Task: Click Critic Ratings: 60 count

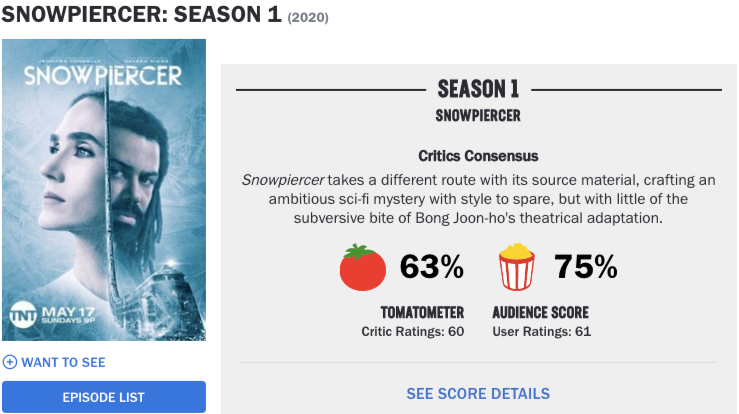Action: pos(412,331)
